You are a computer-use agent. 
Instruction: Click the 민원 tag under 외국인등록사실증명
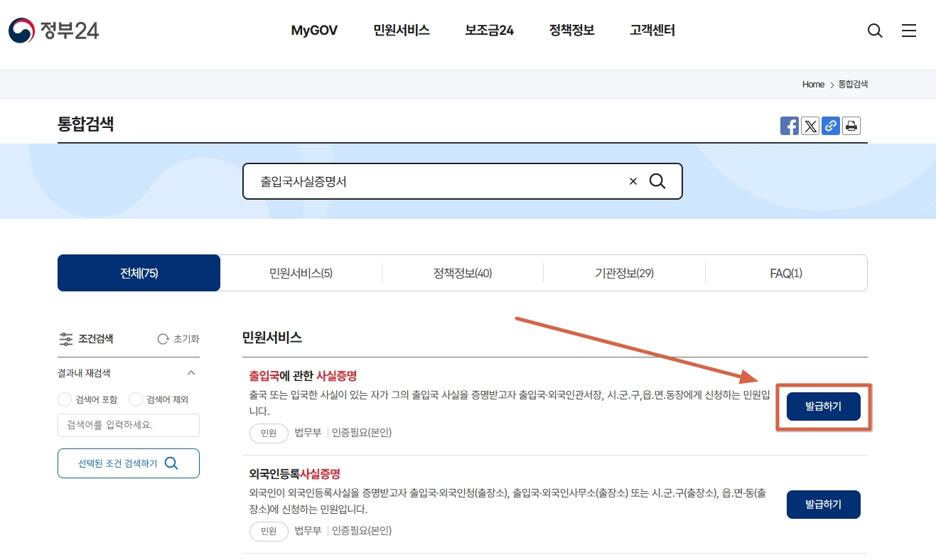tap(269, 531)
